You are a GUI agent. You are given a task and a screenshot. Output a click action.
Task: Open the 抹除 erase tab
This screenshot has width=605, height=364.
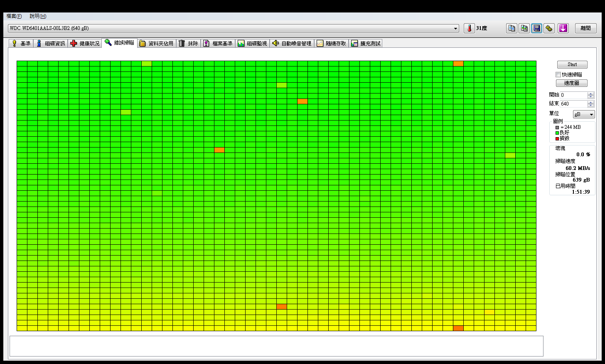pyautogui.click(x=188, y=43)
